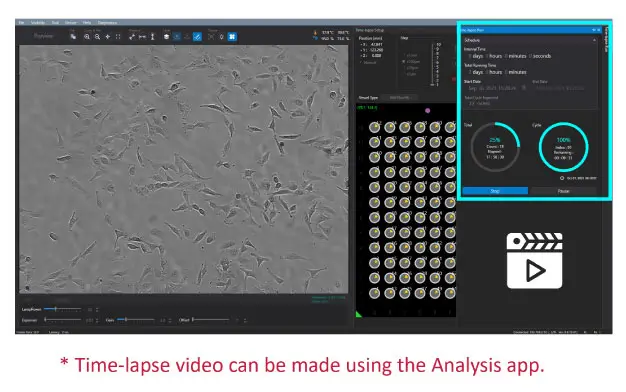Adjust the Lamp Power slider
The image size is (626, 392).
click(x=62, y=309)
